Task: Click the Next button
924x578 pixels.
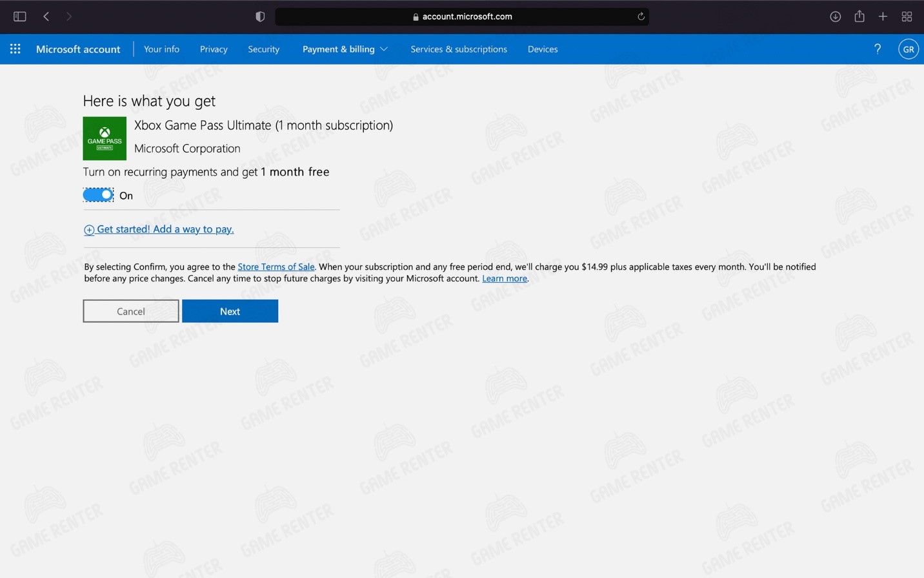Action: tap(230, 311)
